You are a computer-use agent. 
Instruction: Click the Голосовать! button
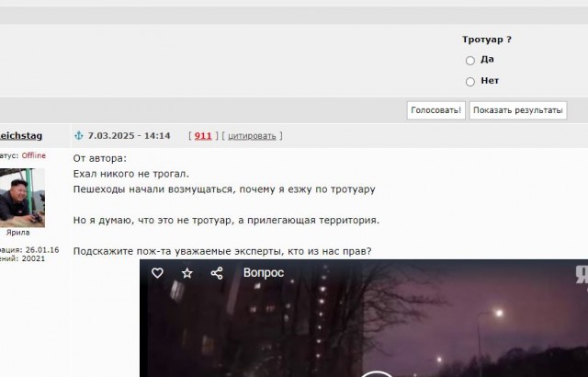pyautogui.click(x=435, y=110)
